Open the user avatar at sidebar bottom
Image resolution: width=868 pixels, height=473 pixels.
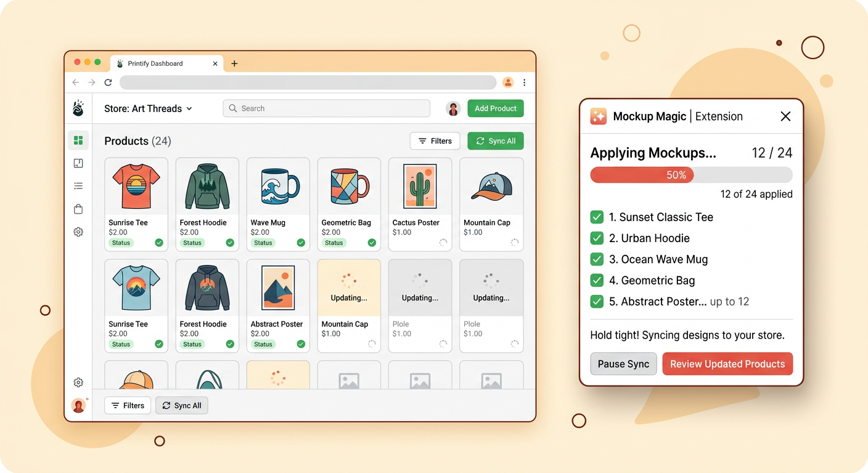pos(78,405)
